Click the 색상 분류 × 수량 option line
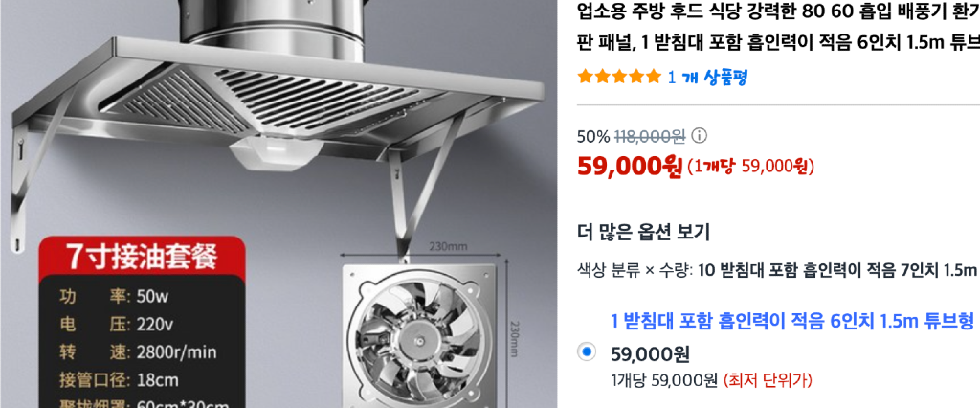This screenshot has width=980, height=408. point(777,270)
